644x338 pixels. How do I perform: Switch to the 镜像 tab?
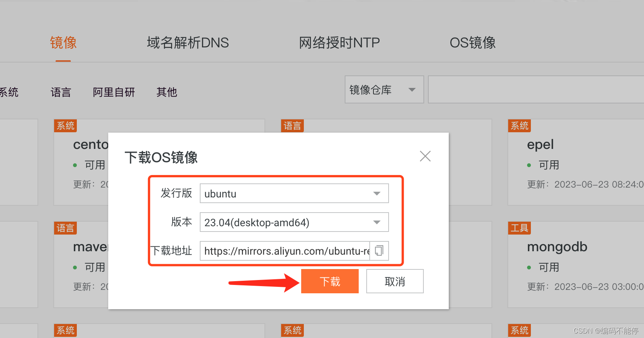point(63,43)
